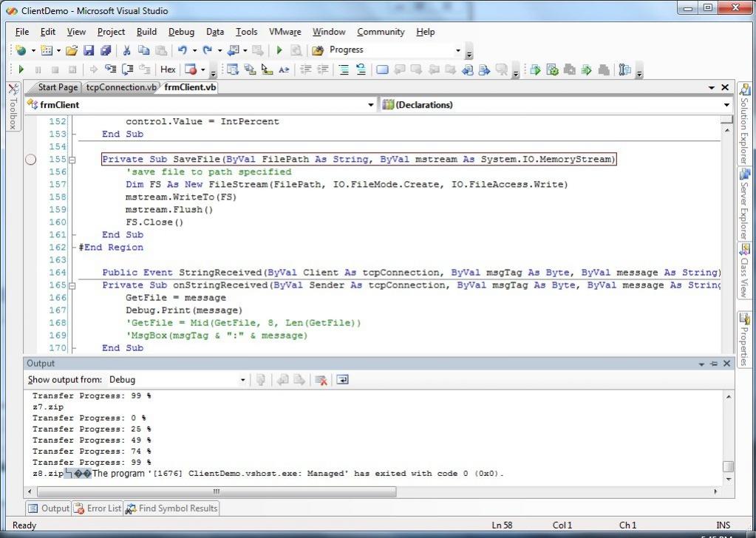Click Next bookmark in document icon

[484, 69]
